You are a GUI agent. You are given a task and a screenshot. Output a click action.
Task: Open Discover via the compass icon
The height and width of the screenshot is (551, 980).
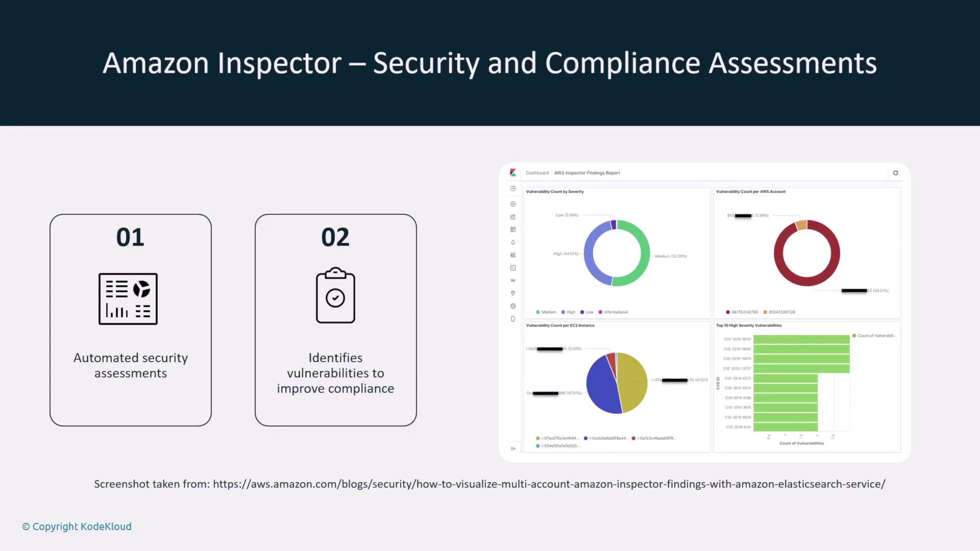[x=513, y=204]
